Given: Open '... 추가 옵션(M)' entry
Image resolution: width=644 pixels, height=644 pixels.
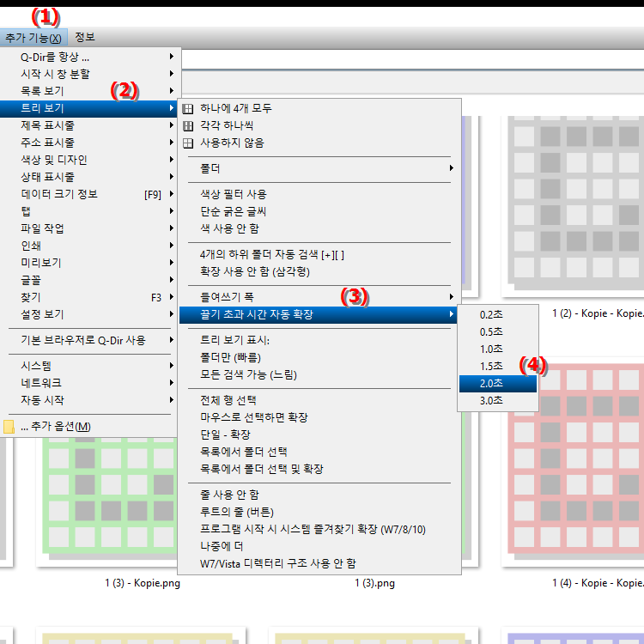Looking at the screenshot, I should pos(88,427).
